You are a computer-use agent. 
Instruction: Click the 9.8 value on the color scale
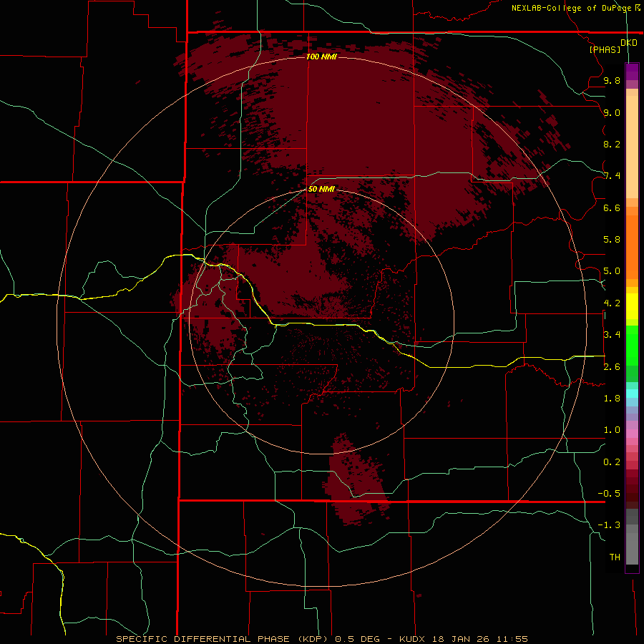pyautogui.click(x=612, y=80)
